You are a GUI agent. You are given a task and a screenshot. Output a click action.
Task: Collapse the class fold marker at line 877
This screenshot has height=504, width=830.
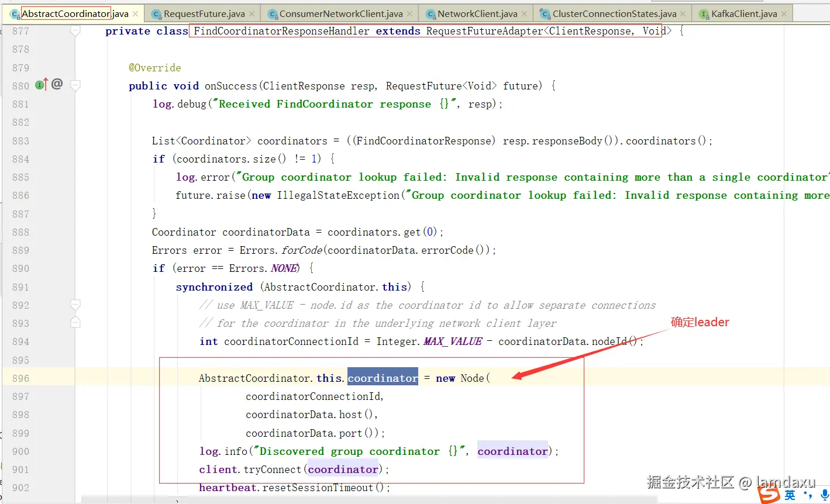pos(75,31)
